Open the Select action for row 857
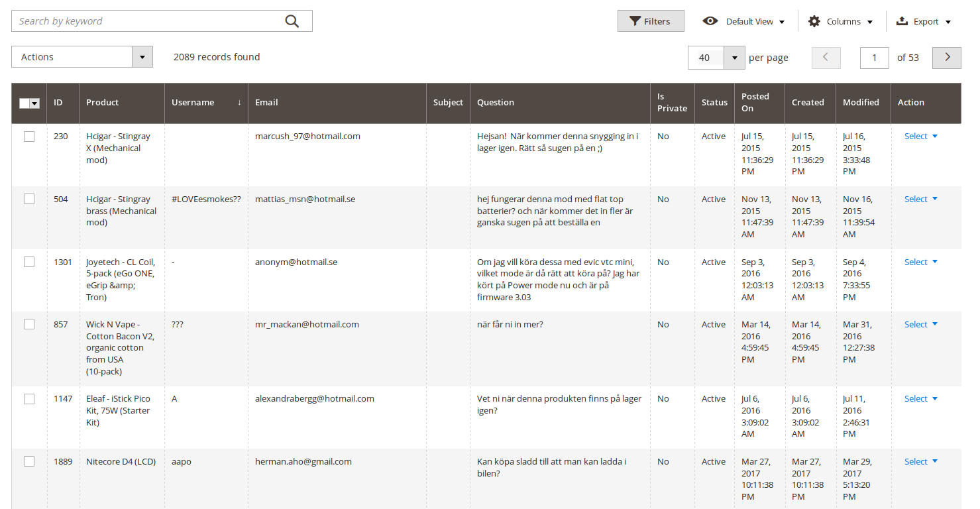 click(x=921, y=324)
